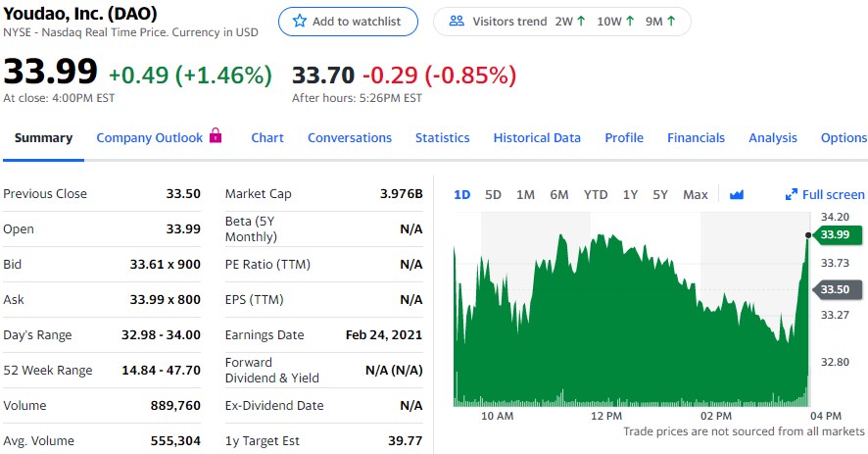Click the Beta (5Y Monthly) label
Viewport: 868px width, 454px height.
pyautogui.click(x=251, y=228)
